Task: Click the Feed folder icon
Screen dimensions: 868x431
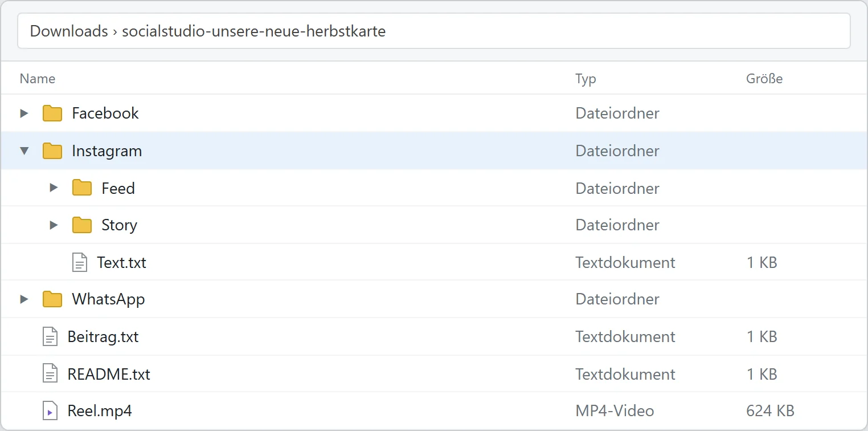Action: click(82, 188)
